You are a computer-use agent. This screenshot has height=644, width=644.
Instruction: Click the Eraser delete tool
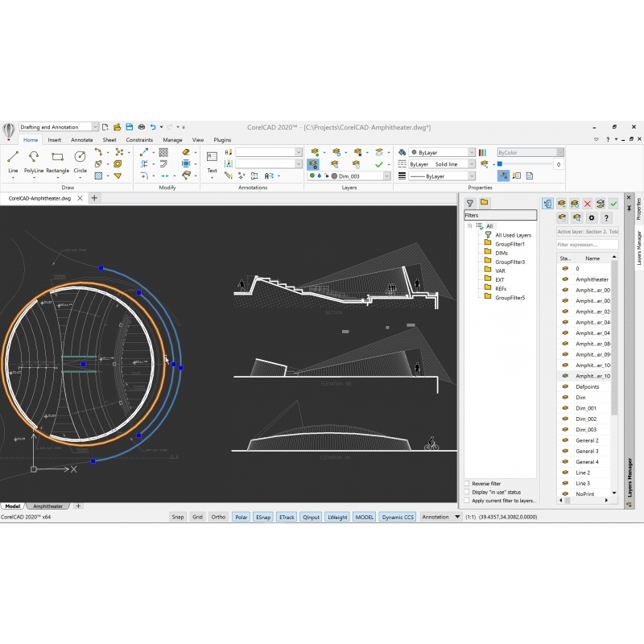click(186, 152)
